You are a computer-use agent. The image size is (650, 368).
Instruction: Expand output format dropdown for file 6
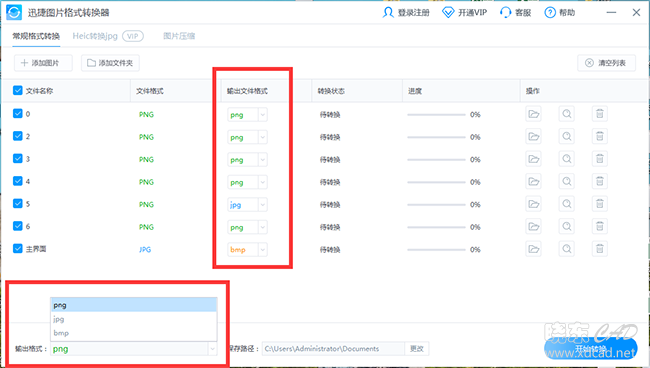pyautogui.click(x=262, y=227)
